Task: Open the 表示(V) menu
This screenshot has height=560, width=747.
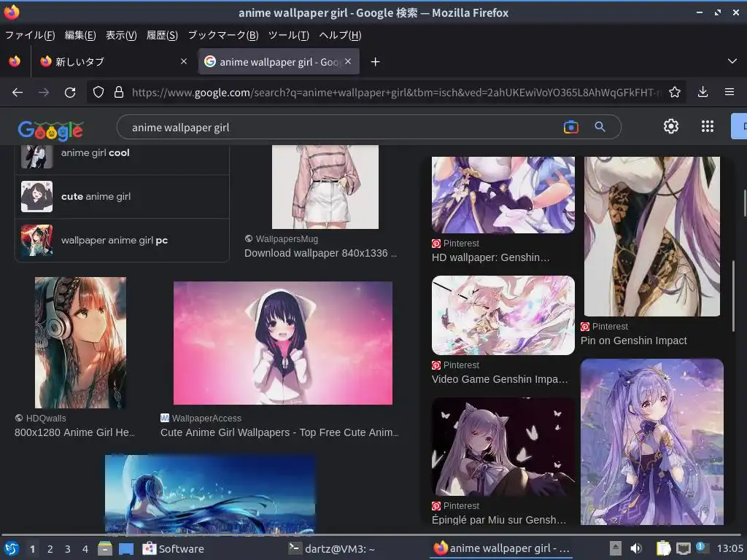Action: (x=121, y=35)
